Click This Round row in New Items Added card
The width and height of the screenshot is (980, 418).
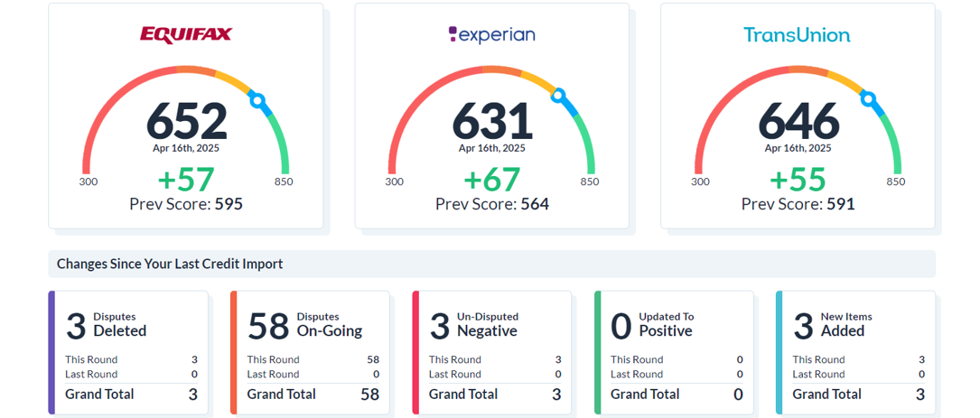[x=859, y=359]
